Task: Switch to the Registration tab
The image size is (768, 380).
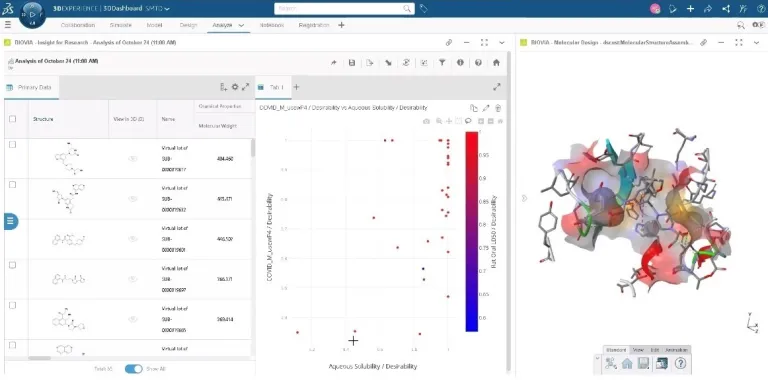Action: [314, 25]
